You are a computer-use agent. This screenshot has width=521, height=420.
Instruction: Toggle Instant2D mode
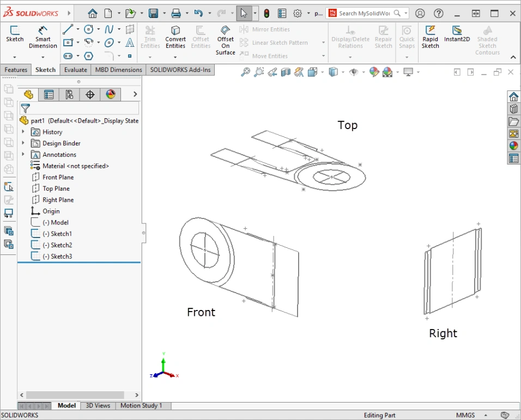457,34
